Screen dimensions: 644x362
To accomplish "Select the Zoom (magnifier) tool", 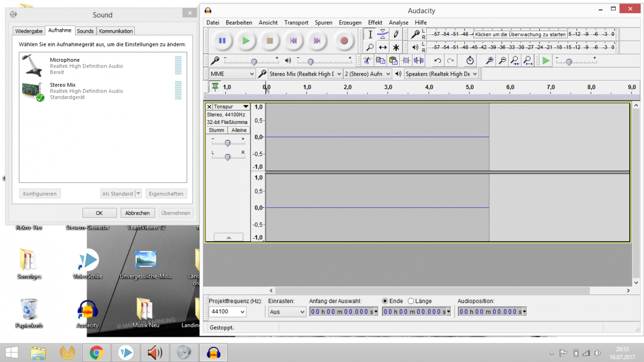I will [370, 47].
